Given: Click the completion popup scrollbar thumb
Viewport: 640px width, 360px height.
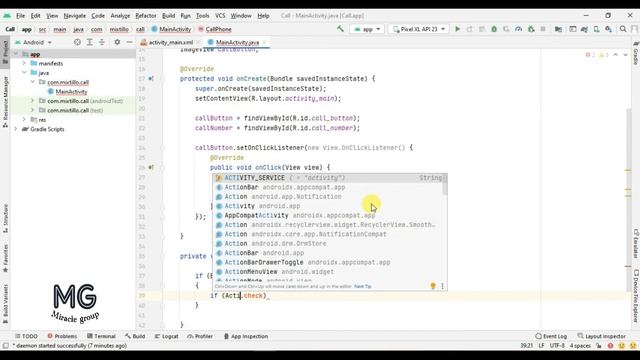Looking at the screenshot, I should [445, 184].
